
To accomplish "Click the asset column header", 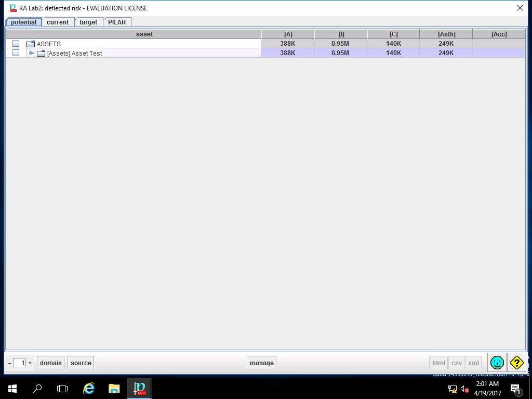I will [144, 34].
